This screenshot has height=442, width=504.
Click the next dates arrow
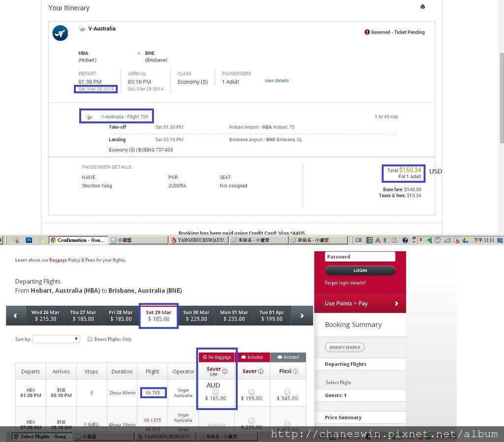click(x=302, y=316)
